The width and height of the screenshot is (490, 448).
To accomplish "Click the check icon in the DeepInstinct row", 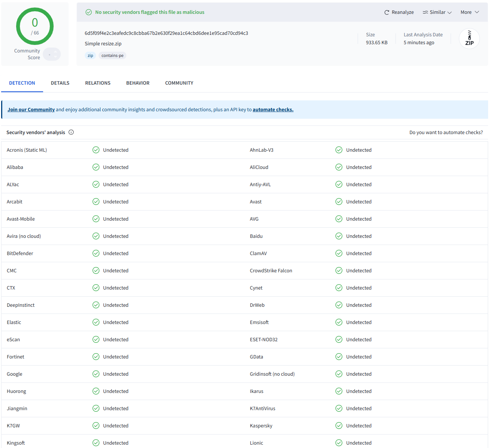I will [96, 305].
